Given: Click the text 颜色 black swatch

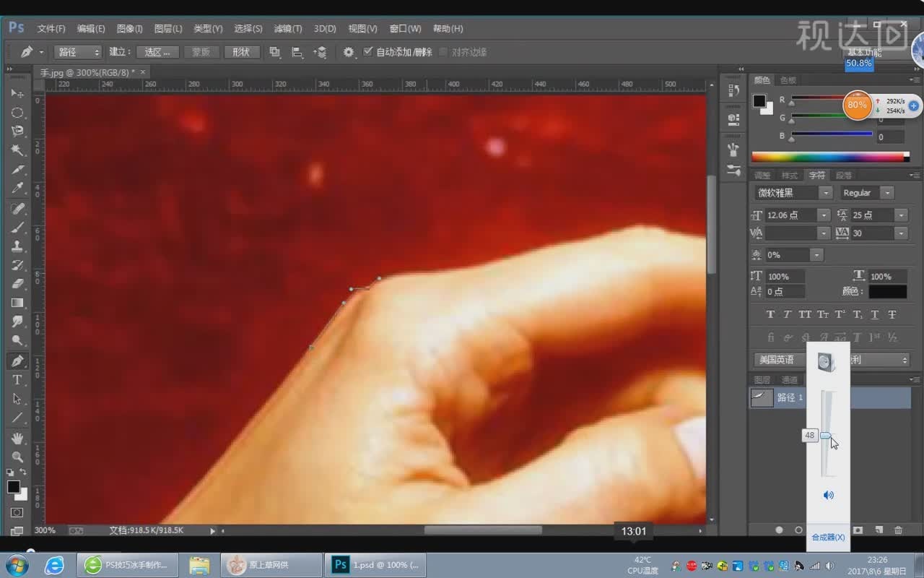Looking at the screenshot, I should (887, 291).
